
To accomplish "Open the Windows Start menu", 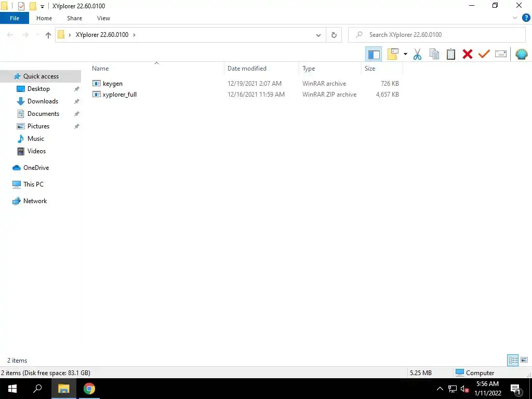I will pyautogui.click(x=12, y=389).
